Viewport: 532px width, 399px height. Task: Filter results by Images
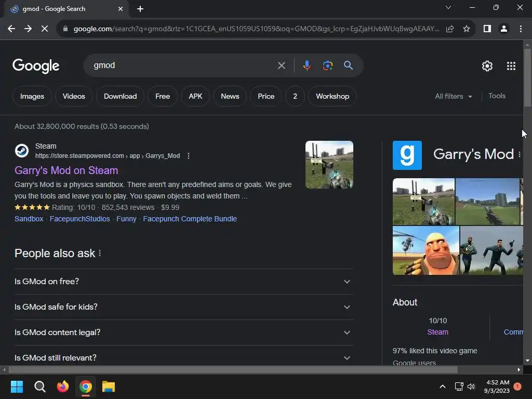pyautogui.click(x=32, y=96)
